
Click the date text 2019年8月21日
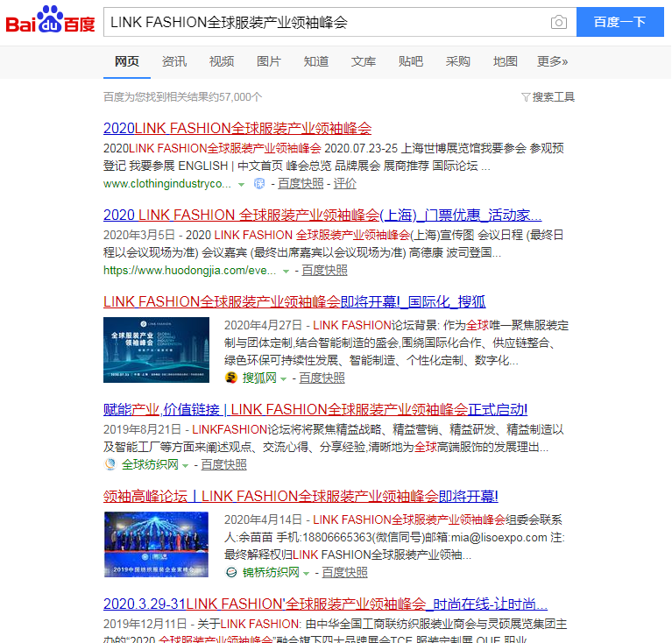(142, 429)
